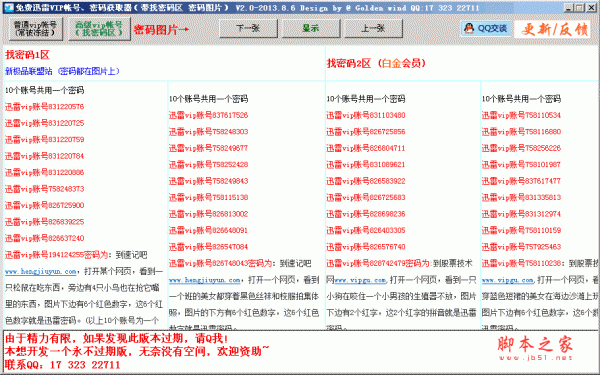Select account row 迅雷vip账号758116880
The image size is (600, 375).
521,132
